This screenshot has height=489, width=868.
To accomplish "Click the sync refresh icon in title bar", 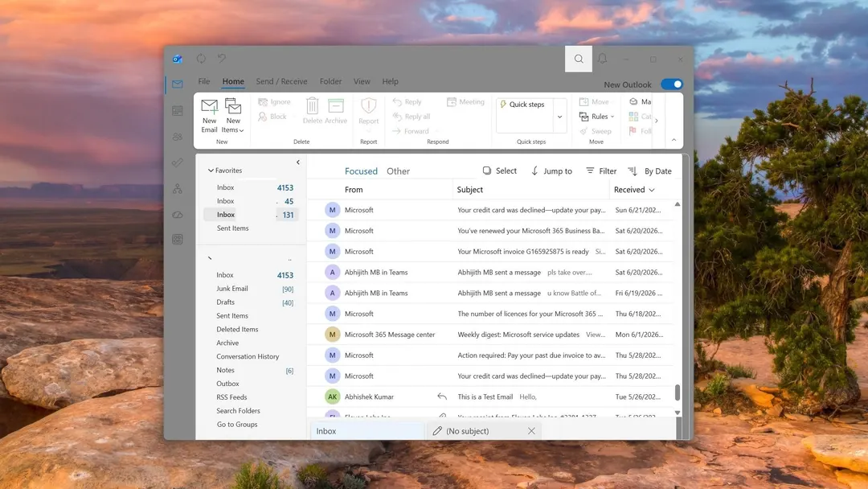I will [201, 58].
